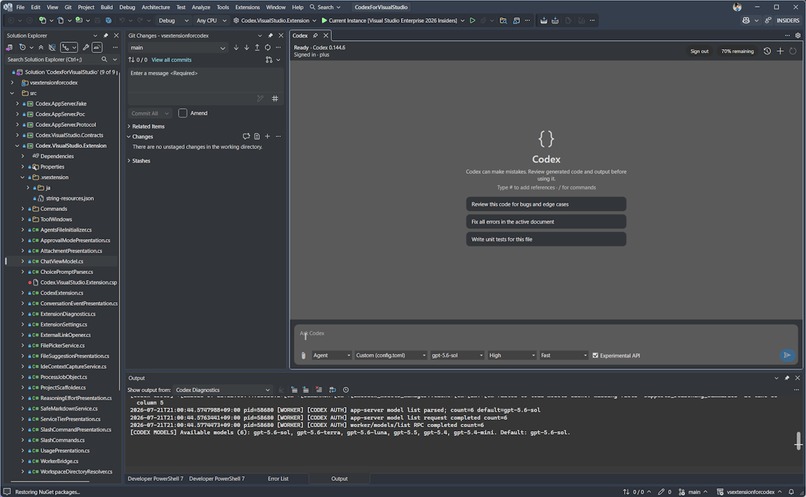Click Fix all errors in active document
This screenshot has height=497, width=806.
coord(546,222)
